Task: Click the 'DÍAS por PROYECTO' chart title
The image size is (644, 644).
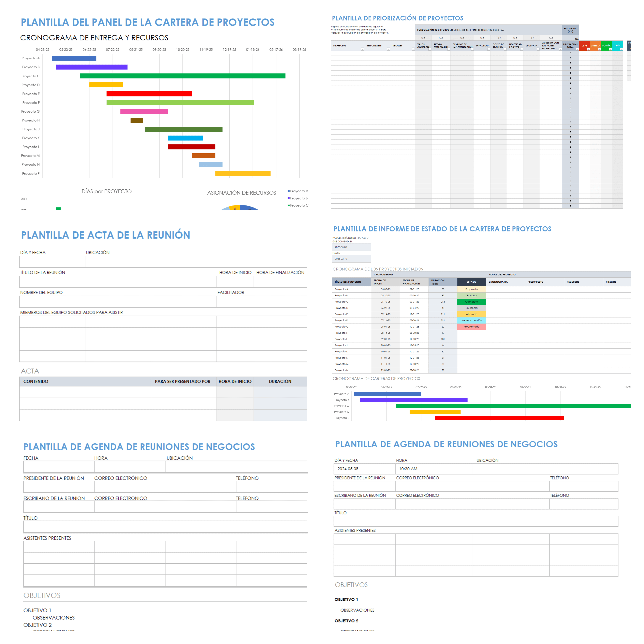Action: click(107, 191)
